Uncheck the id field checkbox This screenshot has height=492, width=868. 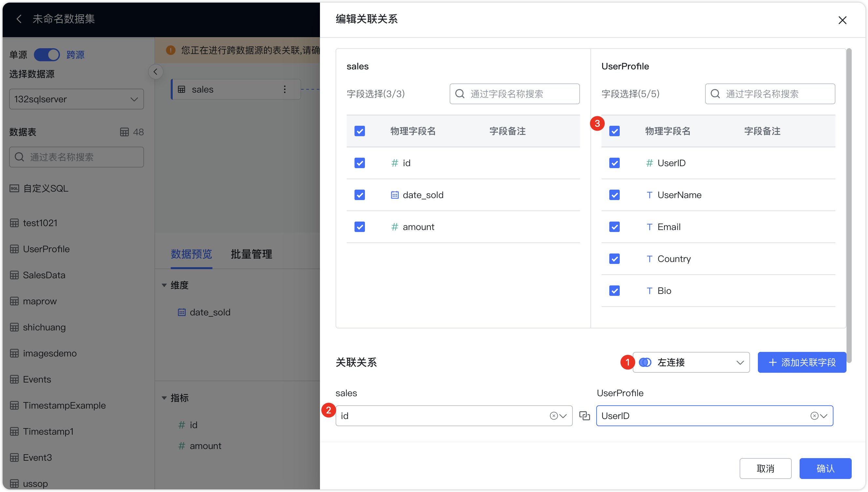click(x=359, y=163)
